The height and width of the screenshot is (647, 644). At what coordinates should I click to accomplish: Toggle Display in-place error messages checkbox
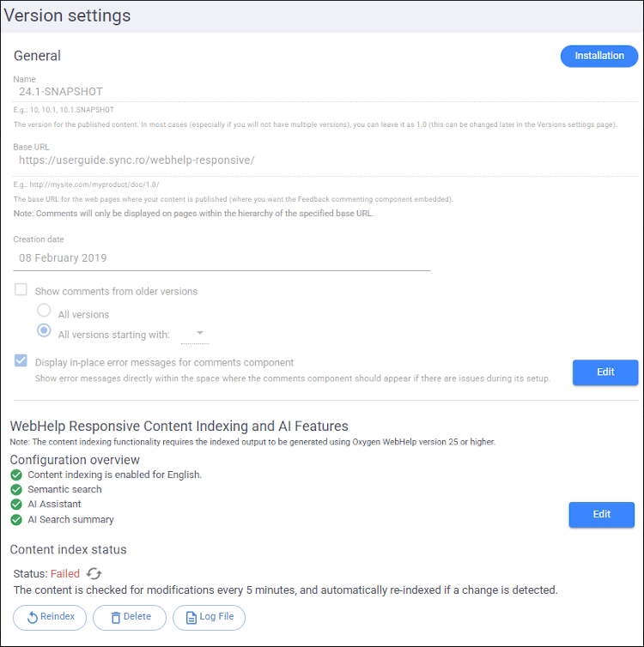(x=21, y=361)
